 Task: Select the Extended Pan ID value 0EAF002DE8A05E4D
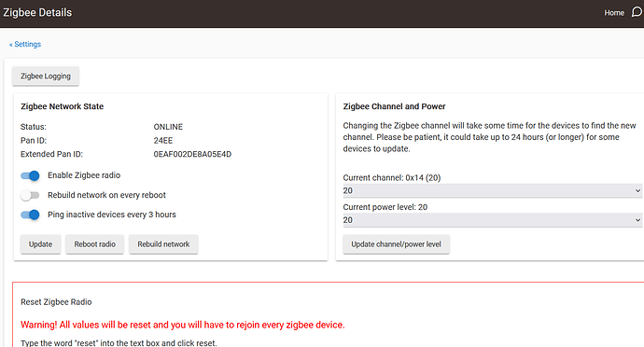[x=192, y=154]
